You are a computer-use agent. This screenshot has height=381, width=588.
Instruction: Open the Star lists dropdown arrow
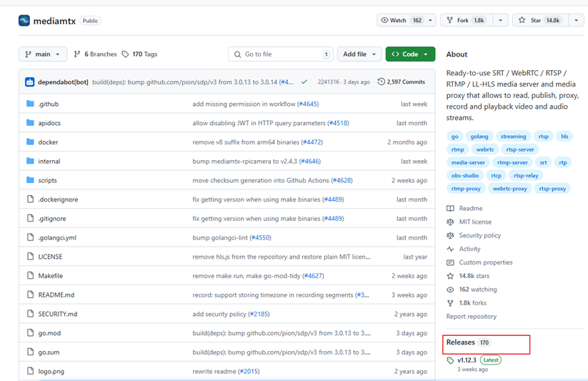577,20
